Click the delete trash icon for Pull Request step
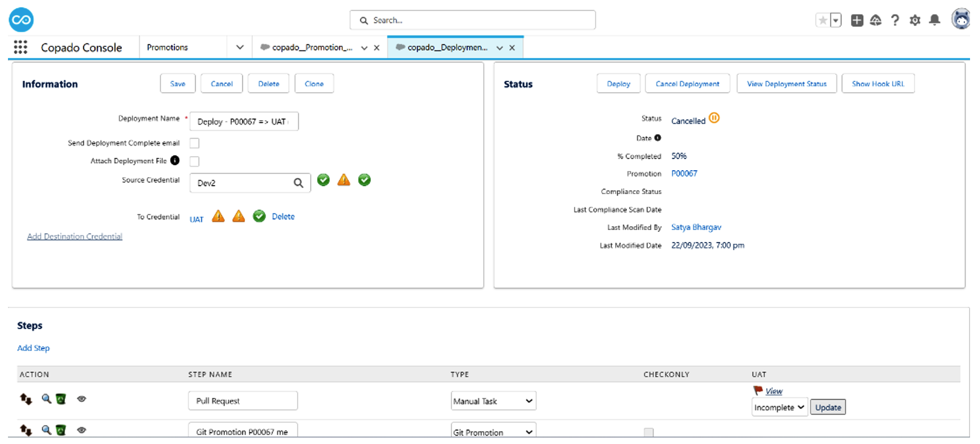980x444 pixels. 61,399
